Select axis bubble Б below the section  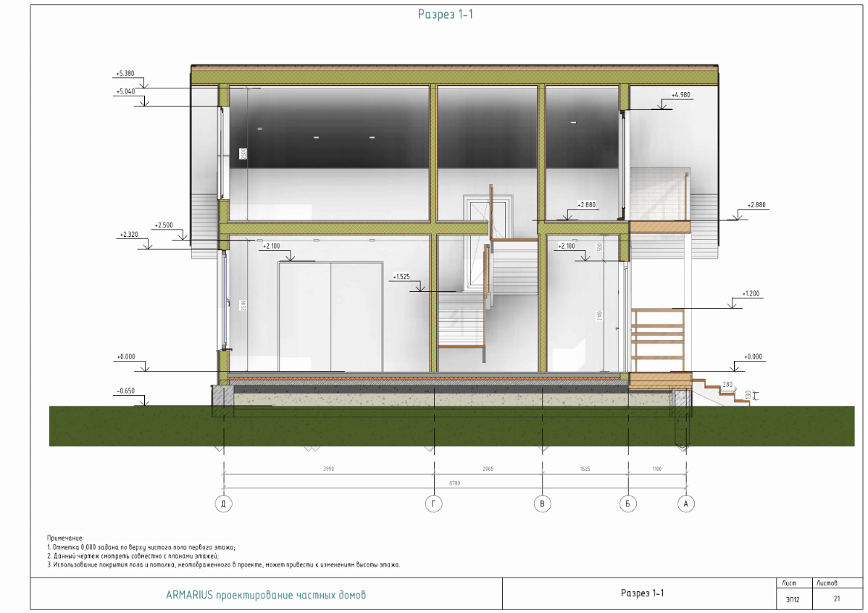(628, 502)
